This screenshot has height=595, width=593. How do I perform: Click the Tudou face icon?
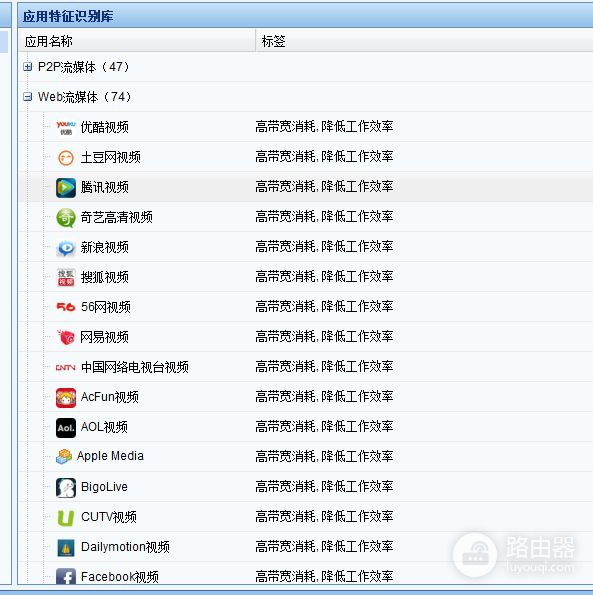point(66,157)
